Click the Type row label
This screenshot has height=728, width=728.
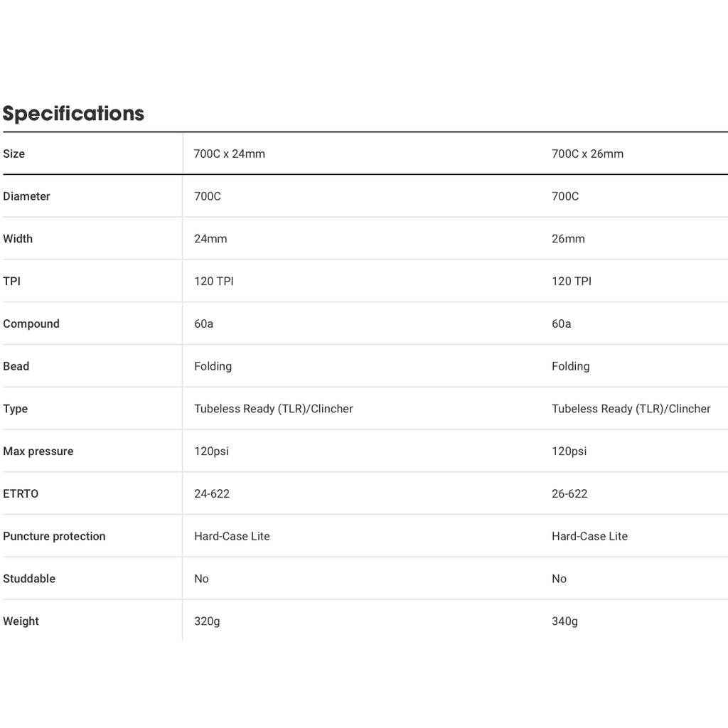pyautogui.click(x=16, y=409)
